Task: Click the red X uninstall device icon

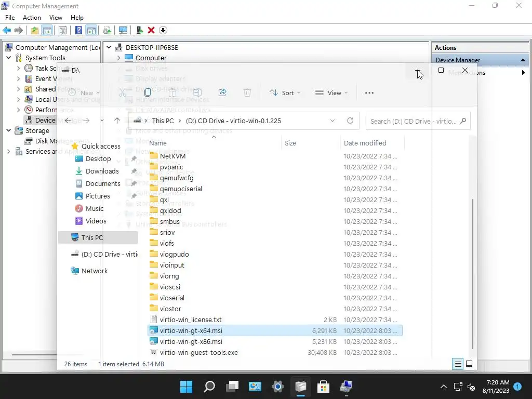Action: coord(151,30)
